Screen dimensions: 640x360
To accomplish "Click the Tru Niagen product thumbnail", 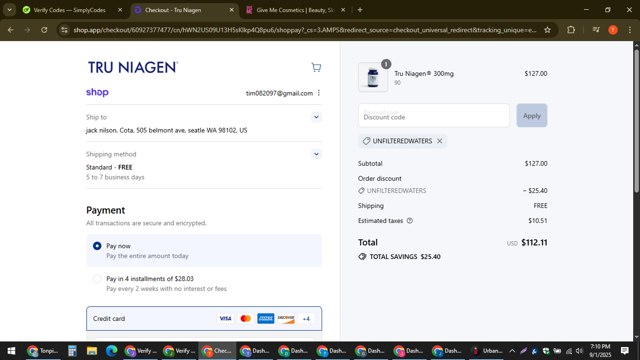I will pyautogui.click(x=373, y=77).
